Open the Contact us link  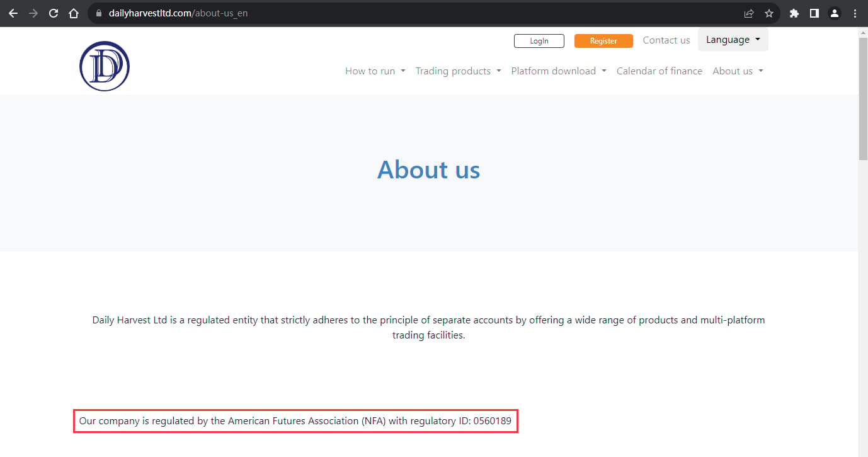tap(666, 40)
